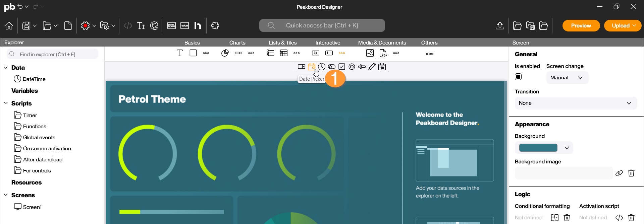The width and height of the screenshot is (644, 224).
Task: Delete background image with trash icon
Action: [x=631, y=173]
